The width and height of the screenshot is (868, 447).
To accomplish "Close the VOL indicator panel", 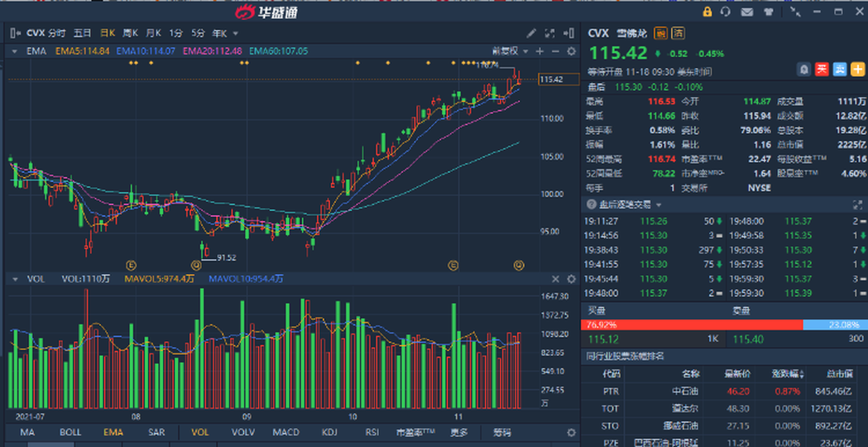I will tap(555, 280).
